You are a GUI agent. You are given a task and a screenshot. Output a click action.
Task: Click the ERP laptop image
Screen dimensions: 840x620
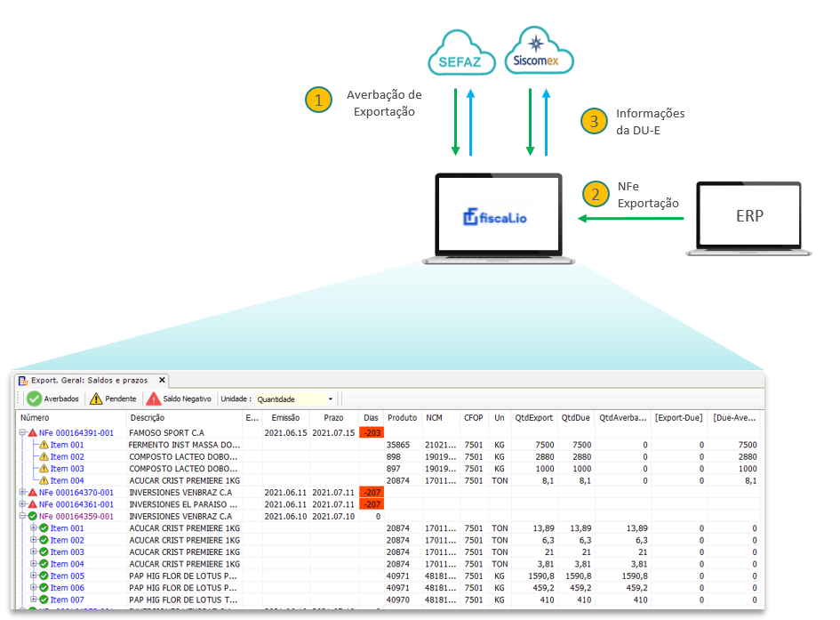[x=749, y=219]
